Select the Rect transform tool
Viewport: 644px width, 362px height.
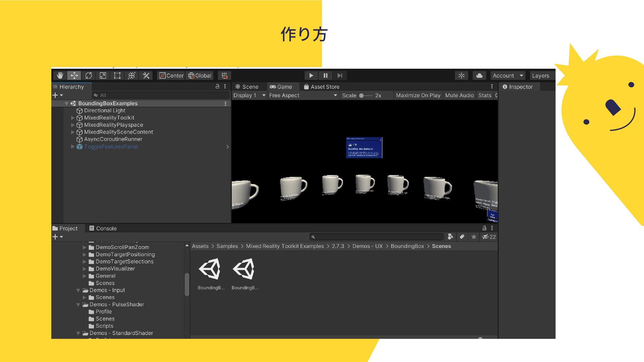[x=117, y=76]
